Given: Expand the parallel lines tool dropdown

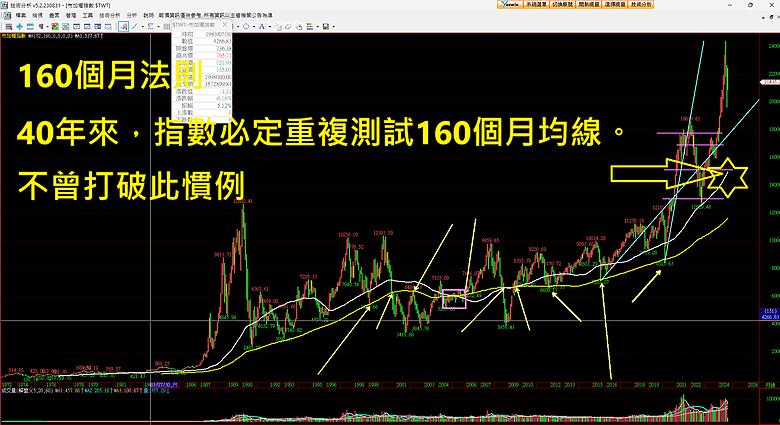Looking at the screenshot, I should point(158,26).
